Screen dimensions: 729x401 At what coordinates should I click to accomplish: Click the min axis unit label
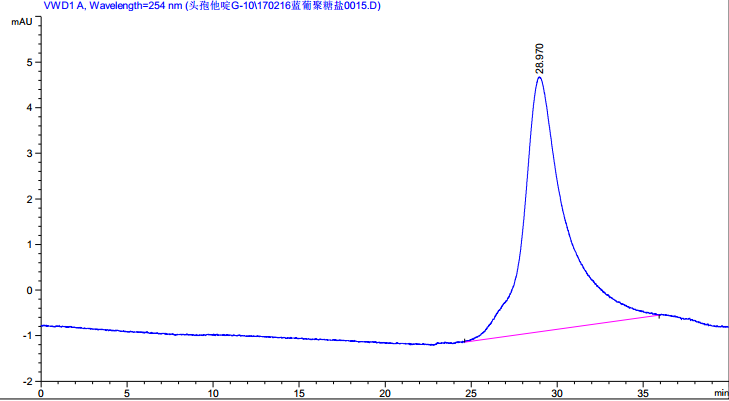tap(721, 392)
